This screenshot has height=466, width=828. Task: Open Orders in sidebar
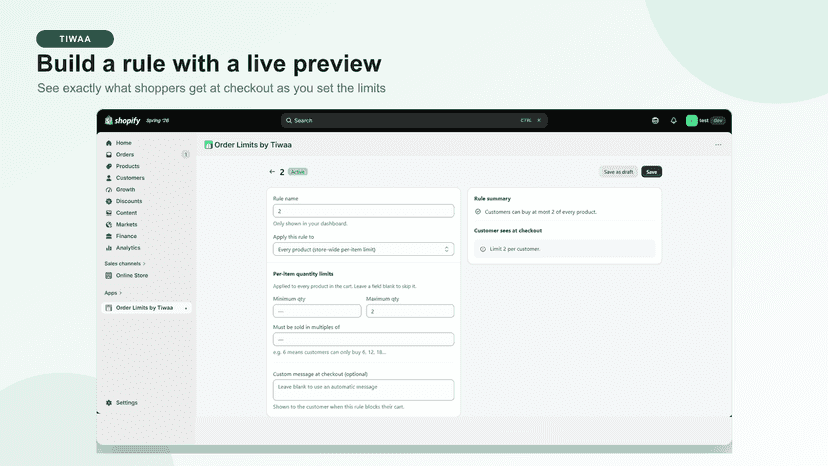(125, 155)
